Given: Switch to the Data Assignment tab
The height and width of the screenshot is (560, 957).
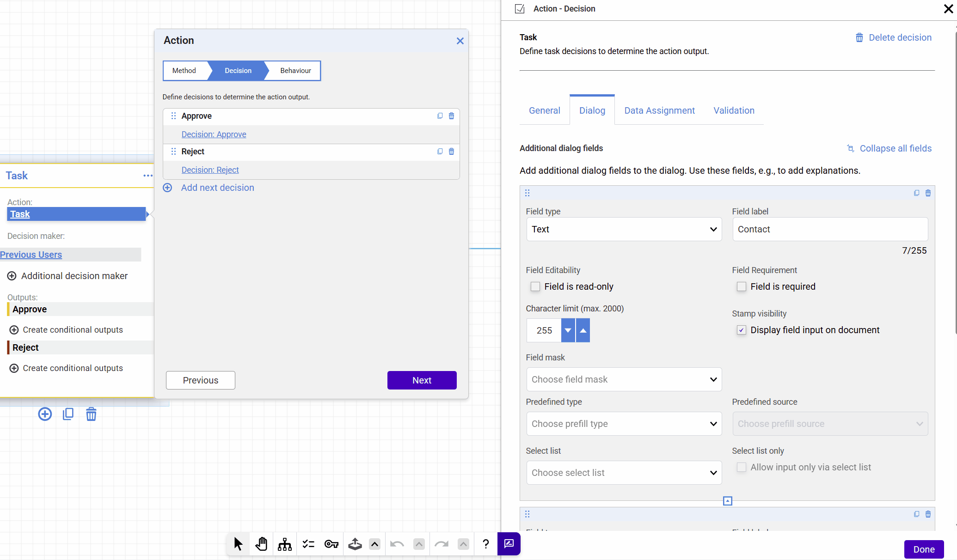Looking at the screenshot, I should click(x=660, y=110).
